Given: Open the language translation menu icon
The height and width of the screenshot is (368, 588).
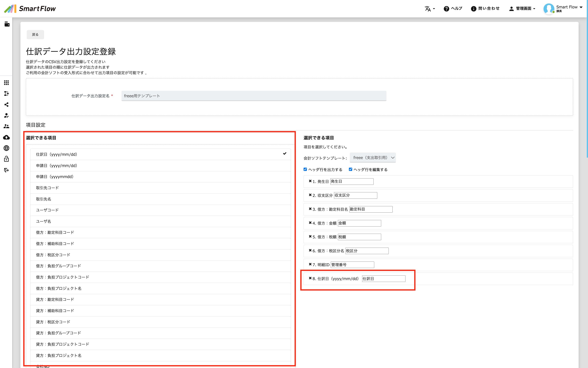Looking at the screenshot, I should click(x=430, y=9).
